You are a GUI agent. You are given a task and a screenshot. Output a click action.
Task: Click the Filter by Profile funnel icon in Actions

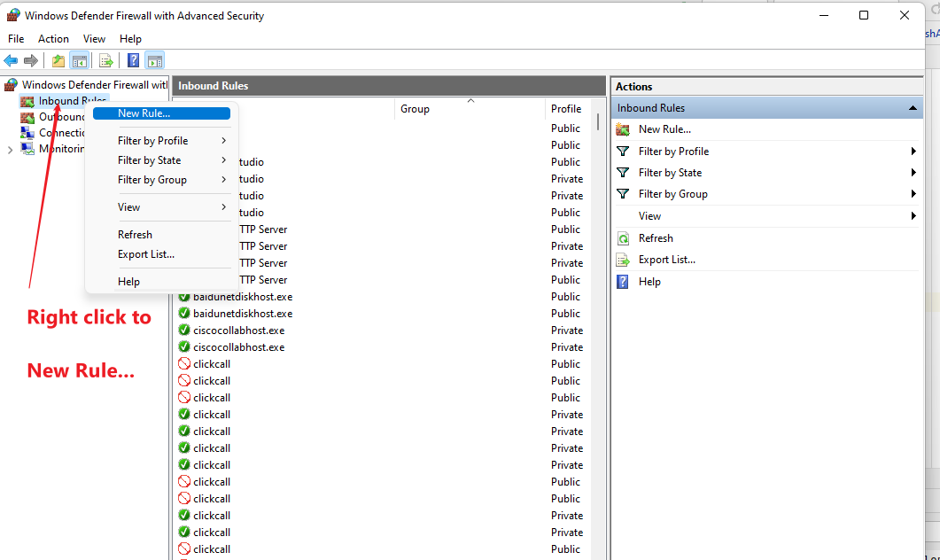[x=623, y=152]
